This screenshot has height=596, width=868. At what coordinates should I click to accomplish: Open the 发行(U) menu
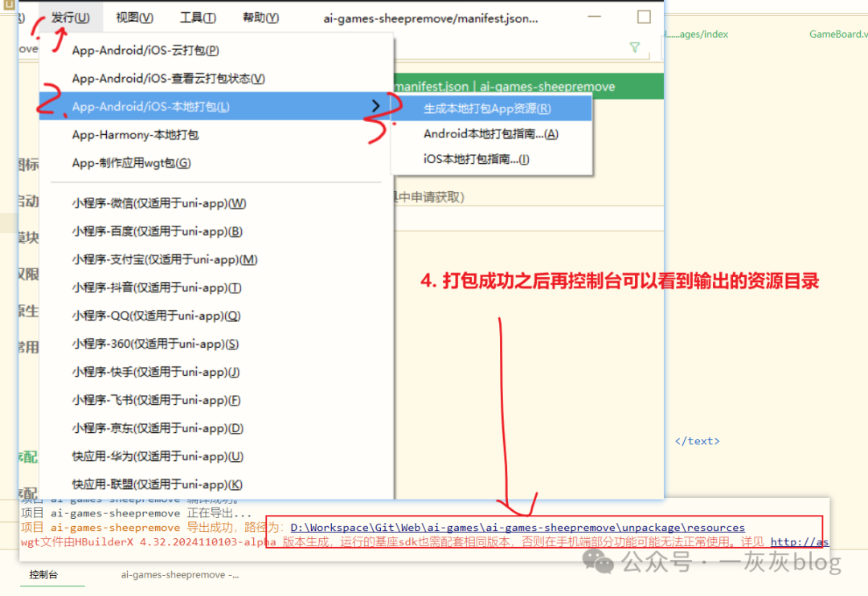click(x=71, y=17)
